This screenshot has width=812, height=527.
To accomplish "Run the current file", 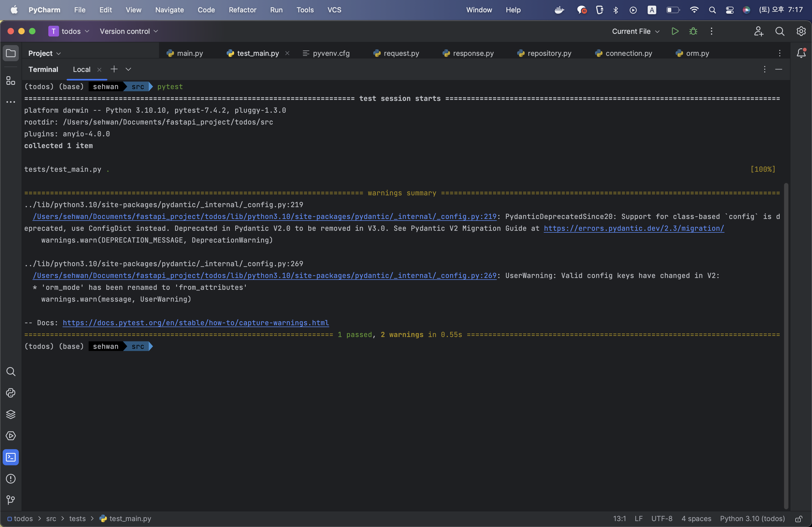I will pos(675,31).
